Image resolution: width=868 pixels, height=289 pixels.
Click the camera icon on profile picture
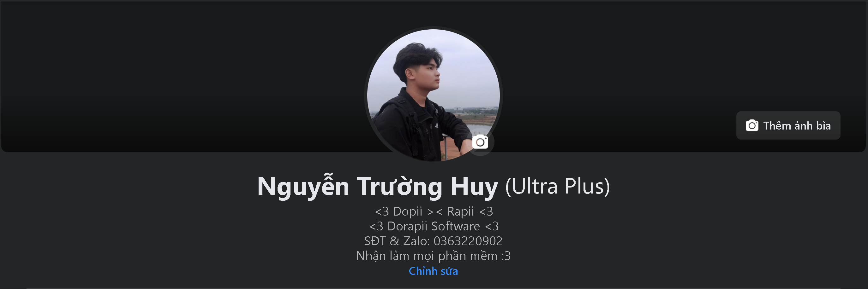pyautogui.click(x=480, y=142)
